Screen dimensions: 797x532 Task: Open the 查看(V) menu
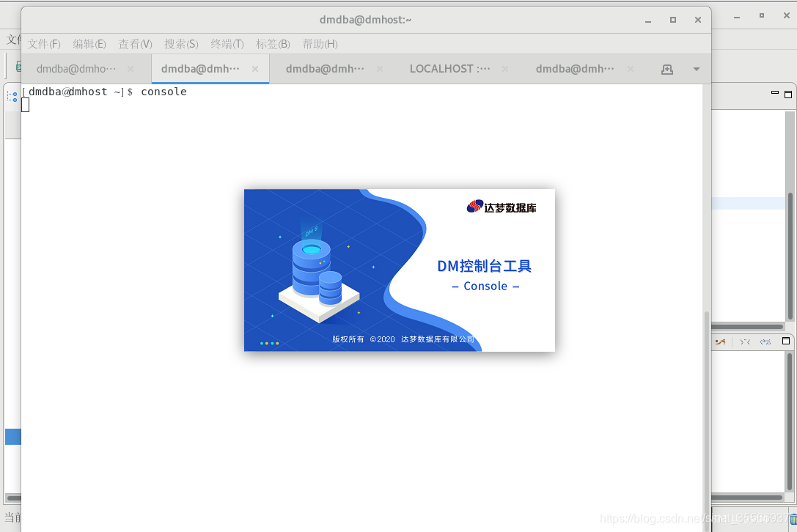coord(135,44)
